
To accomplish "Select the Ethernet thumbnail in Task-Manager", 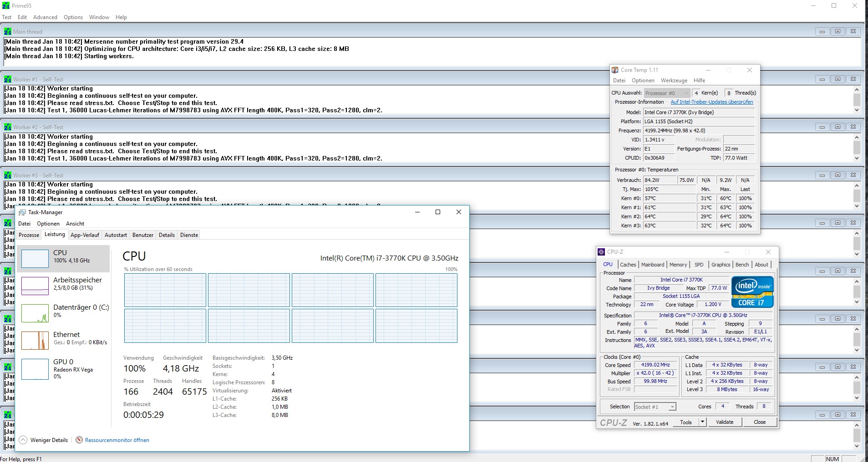I will pos(35,341).
